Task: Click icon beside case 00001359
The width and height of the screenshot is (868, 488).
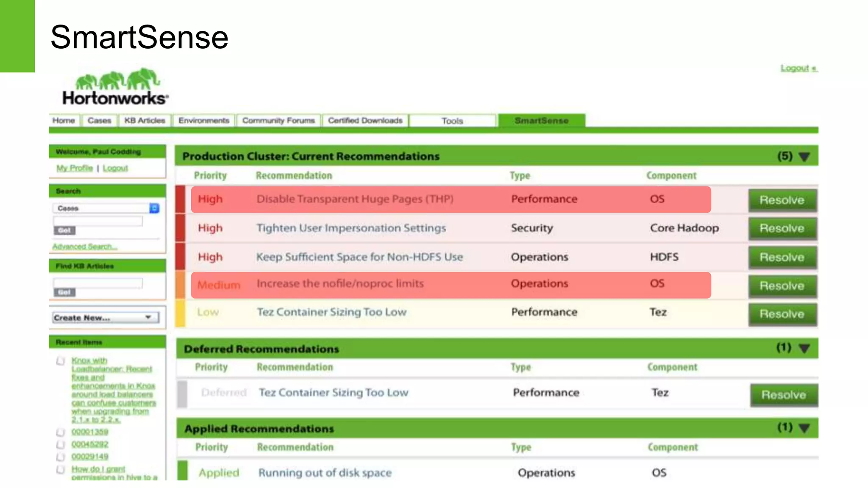Action: tap(61, 432)
